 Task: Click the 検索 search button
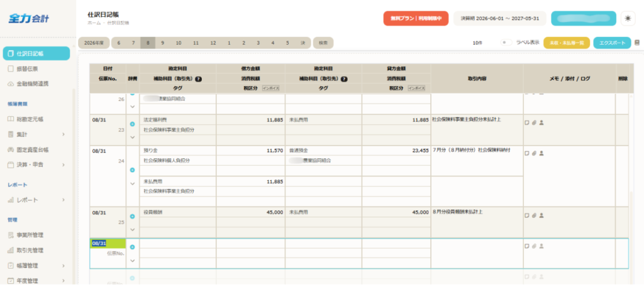click(323, 43)
